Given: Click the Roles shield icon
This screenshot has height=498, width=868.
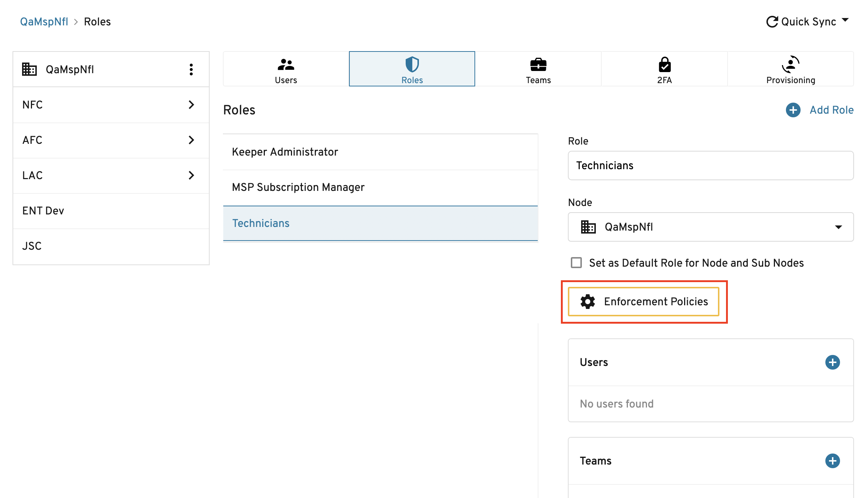Looking at the screenshot, I should pos(412,64).
